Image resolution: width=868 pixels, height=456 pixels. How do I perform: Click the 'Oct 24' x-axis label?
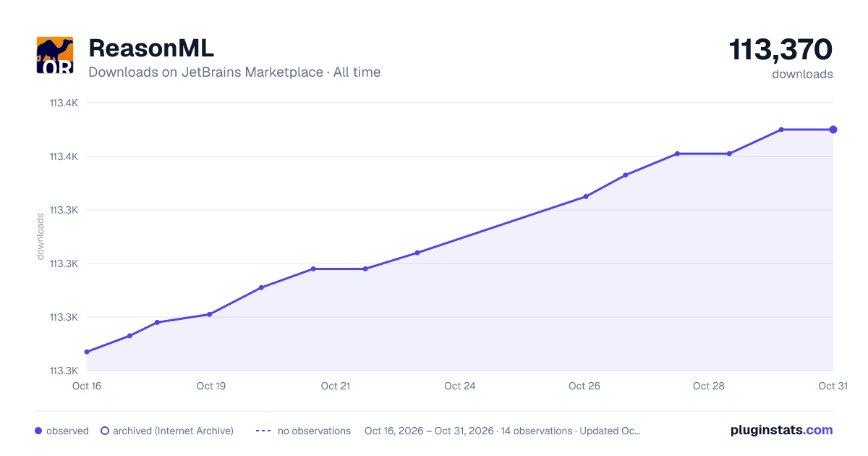[460, 386]
